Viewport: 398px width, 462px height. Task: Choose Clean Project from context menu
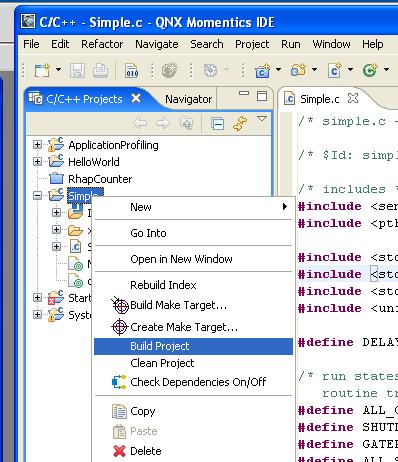tap(193, 363)
